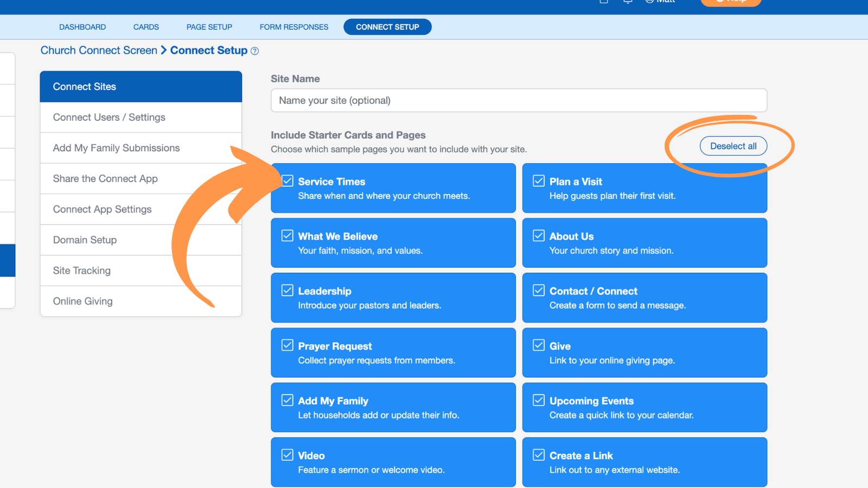Uncheck the Leadership checkbox

pyautogui.click(x=288, y=290)
